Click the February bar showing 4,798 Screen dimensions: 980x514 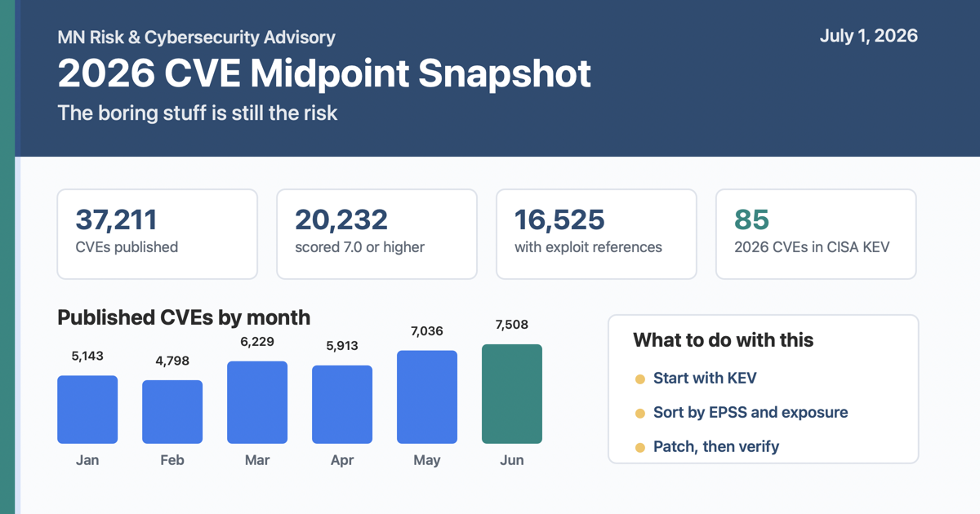click(x=172, y=412)
